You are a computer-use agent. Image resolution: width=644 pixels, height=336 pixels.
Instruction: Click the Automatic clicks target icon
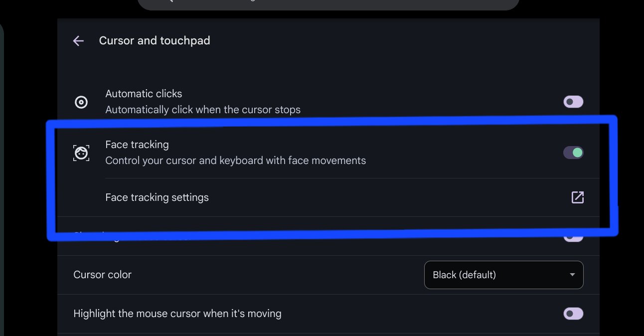pos(81,102)
